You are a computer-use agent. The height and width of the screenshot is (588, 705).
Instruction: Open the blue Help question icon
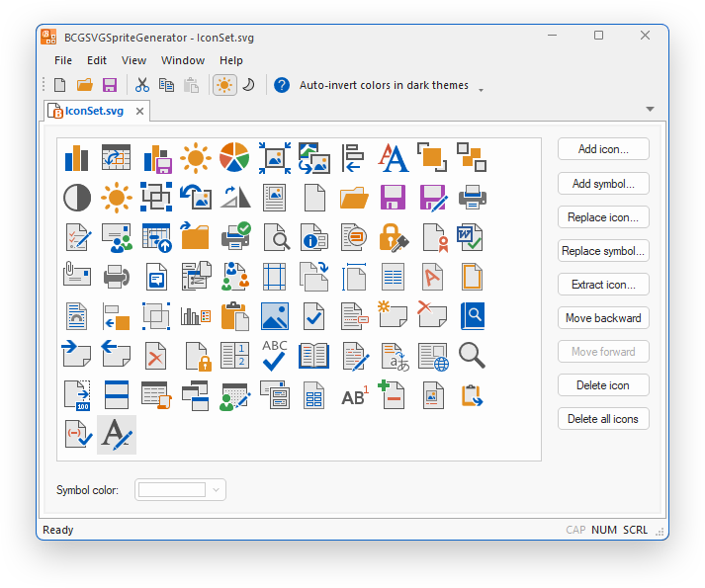pos(282,85)
